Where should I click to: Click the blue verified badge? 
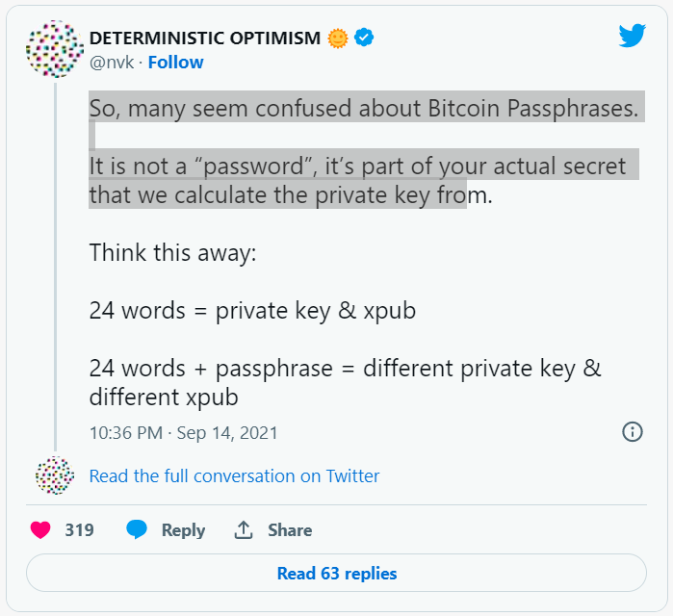tap(364, 38)
